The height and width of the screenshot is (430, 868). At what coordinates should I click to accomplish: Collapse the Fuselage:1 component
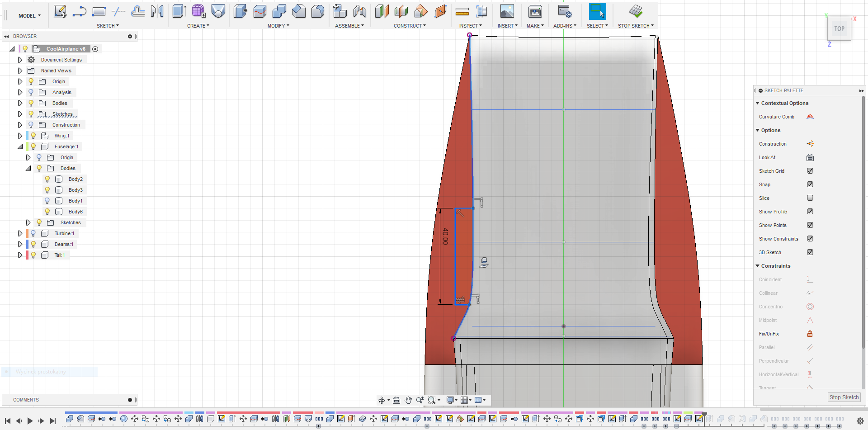coord(20,146)
